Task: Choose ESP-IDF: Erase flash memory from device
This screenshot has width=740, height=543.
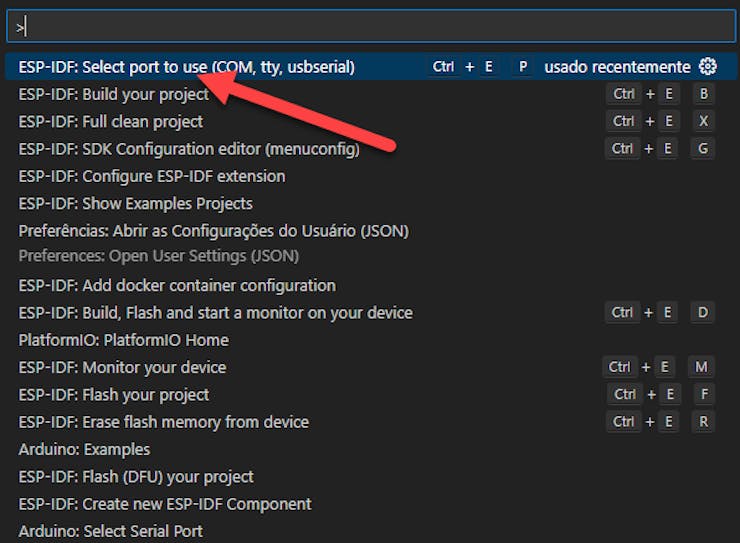Action: coord(164,422)
